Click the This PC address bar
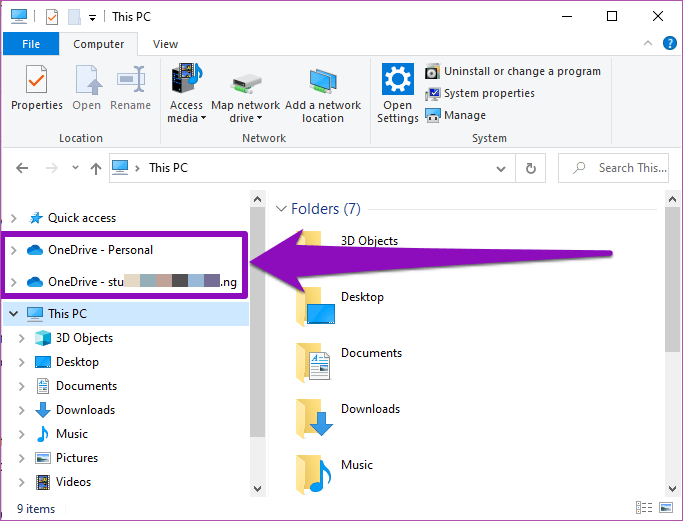Viewport: 683px width, 521px height. (x=312, y=168)
